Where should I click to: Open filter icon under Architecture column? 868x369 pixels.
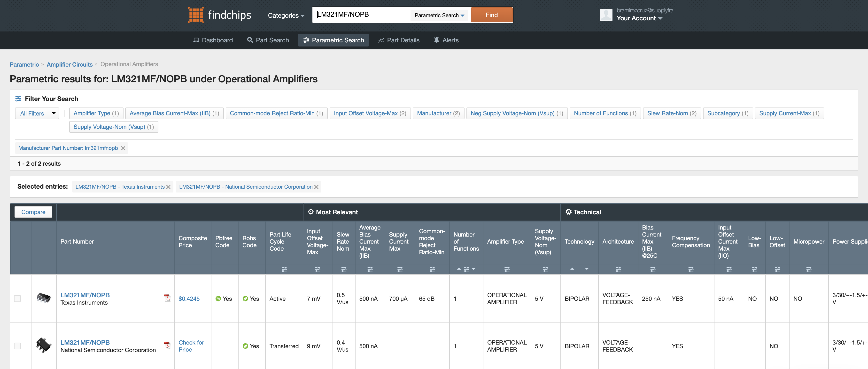coord(618,269)
